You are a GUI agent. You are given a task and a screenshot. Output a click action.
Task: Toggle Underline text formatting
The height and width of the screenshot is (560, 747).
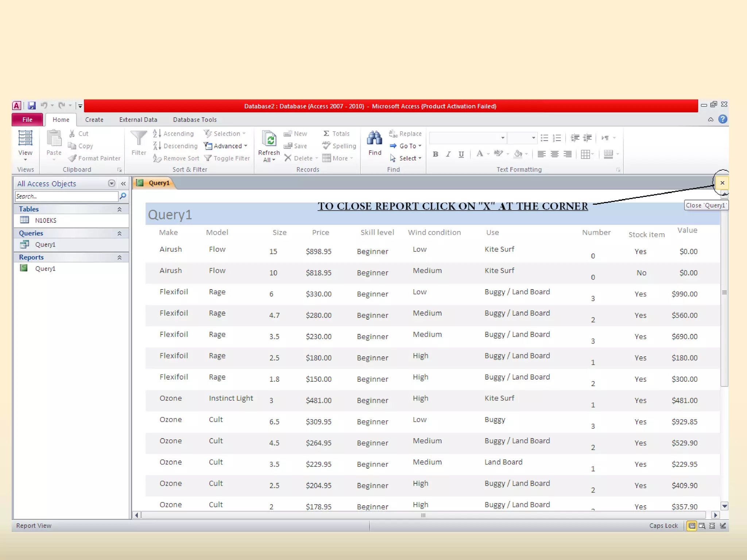click(x=461, y=154)
